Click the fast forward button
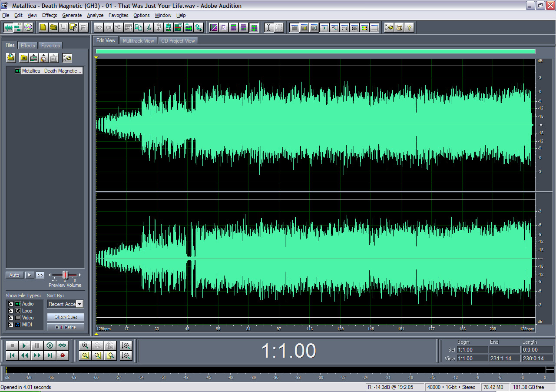 (37, 355)
